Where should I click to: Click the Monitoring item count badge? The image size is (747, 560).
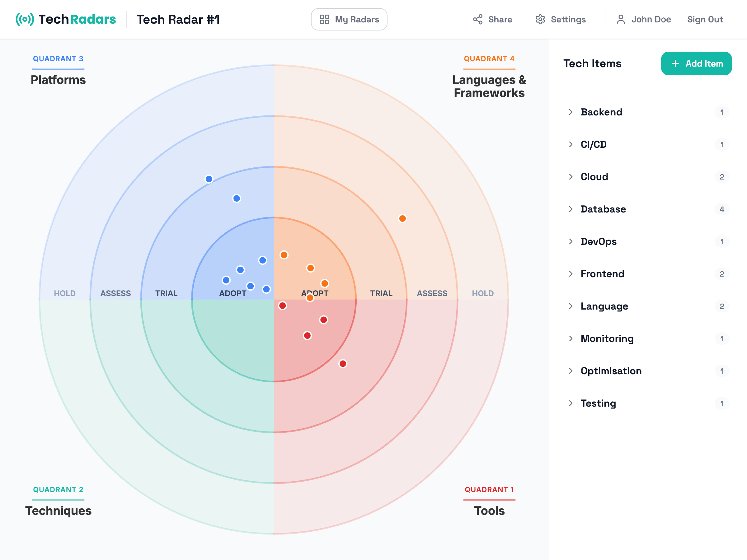(722, 338)
